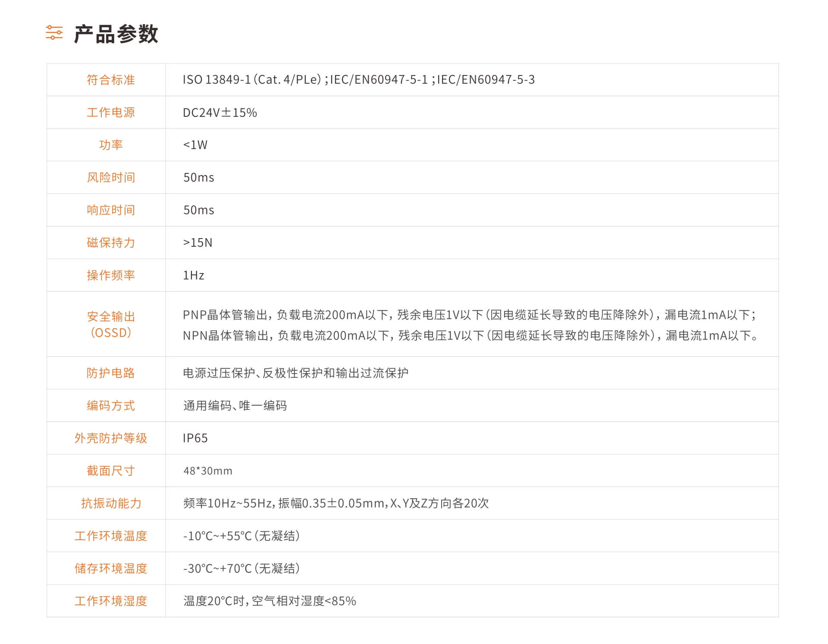Select the 功率 row label
The height and width of the screenshot is (644, 828).
(x=111, y=145)
